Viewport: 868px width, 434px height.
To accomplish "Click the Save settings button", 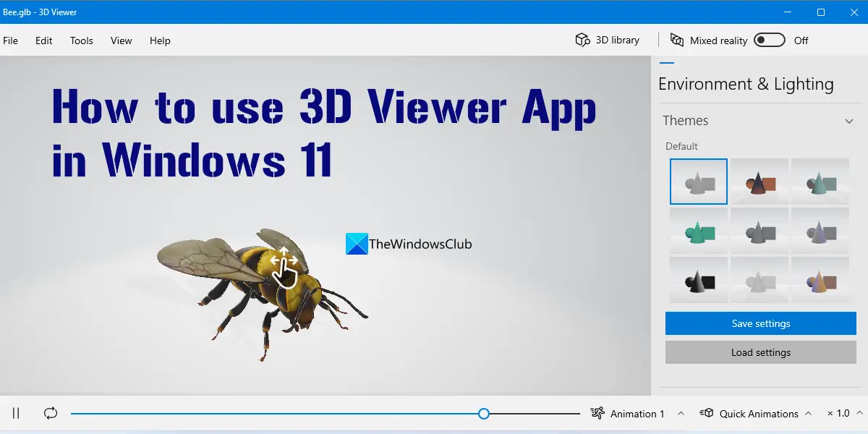I will click(761, 323).
